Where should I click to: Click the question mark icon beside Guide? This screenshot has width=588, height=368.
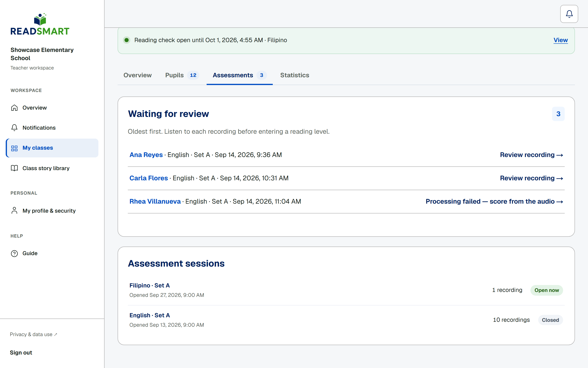tap(14, 253)
